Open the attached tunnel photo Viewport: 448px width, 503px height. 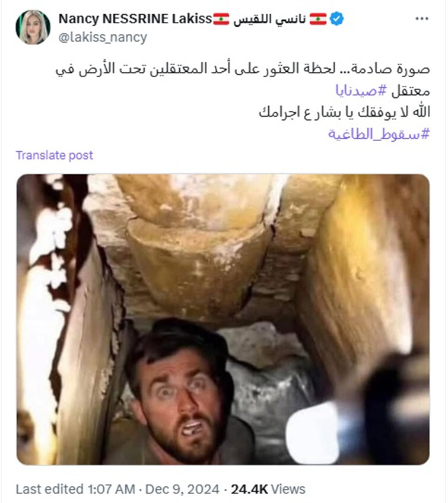pos(223,319)
